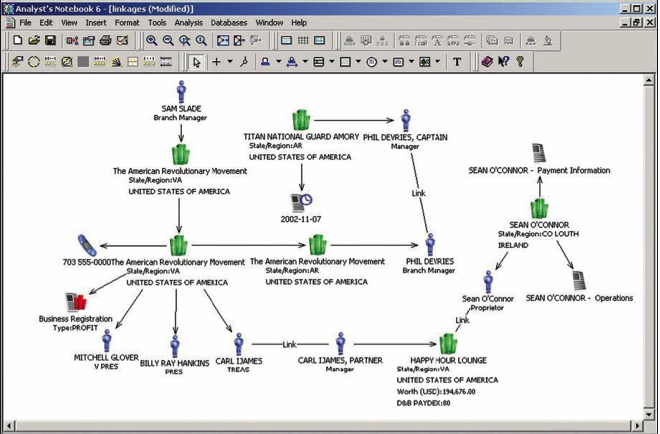Image resolution: width=660 pixels, height=434 pixels.
Task: Open the dropdown beside the plus tool
Action: 230,62
